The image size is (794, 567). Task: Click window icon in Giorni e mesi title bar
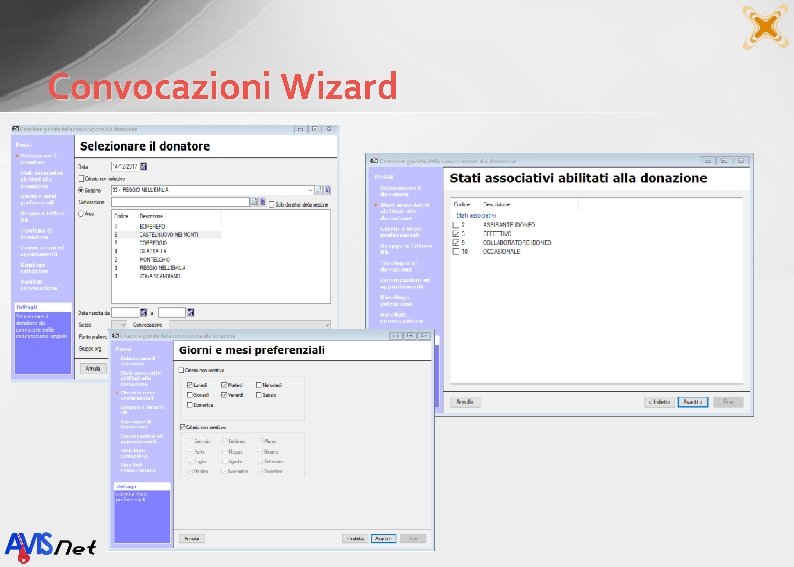[115, 336]
